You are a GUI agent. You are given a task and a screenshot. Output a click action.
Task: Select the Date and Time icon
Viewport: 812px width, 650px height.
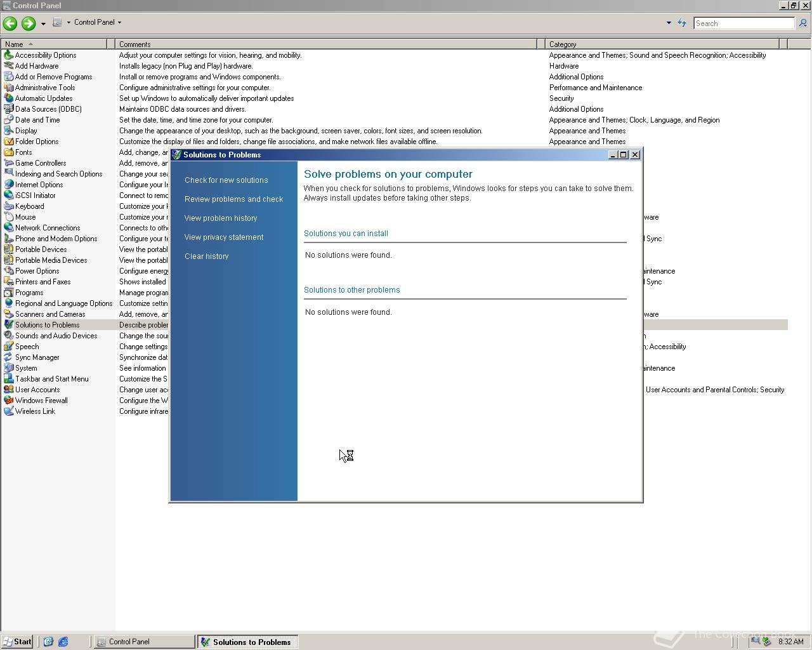coord(9,120)
